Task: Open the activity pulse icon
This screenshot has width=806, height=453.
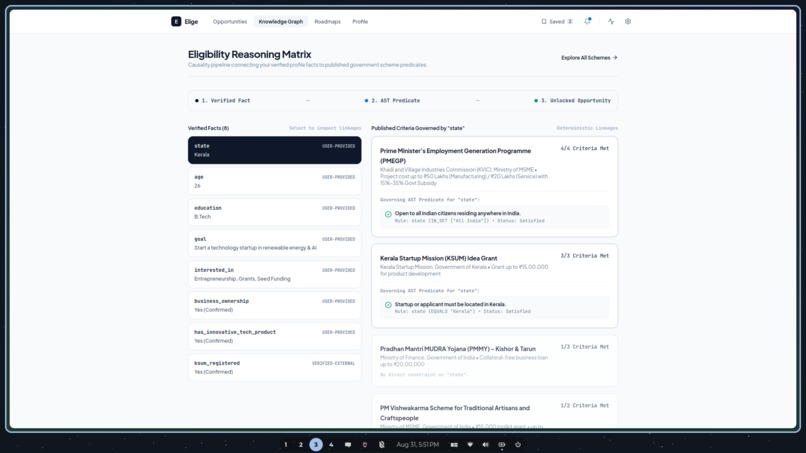Action: pos(611,22)
